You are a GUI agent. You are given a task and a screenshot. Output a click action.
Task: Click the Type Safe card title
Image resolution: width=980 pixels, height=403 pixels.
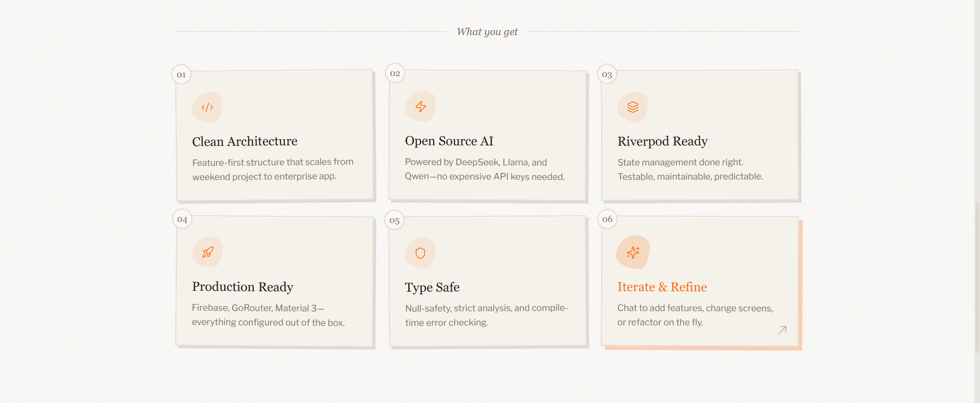tap(432, 287)
